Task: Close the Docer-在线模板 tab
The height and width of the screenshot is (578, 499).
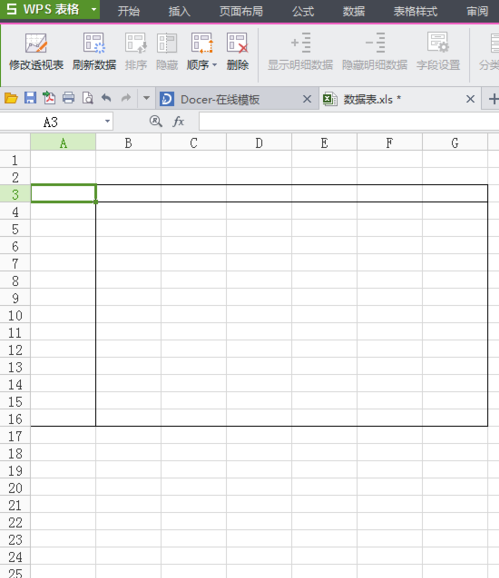Action: [x=307, y=99]
